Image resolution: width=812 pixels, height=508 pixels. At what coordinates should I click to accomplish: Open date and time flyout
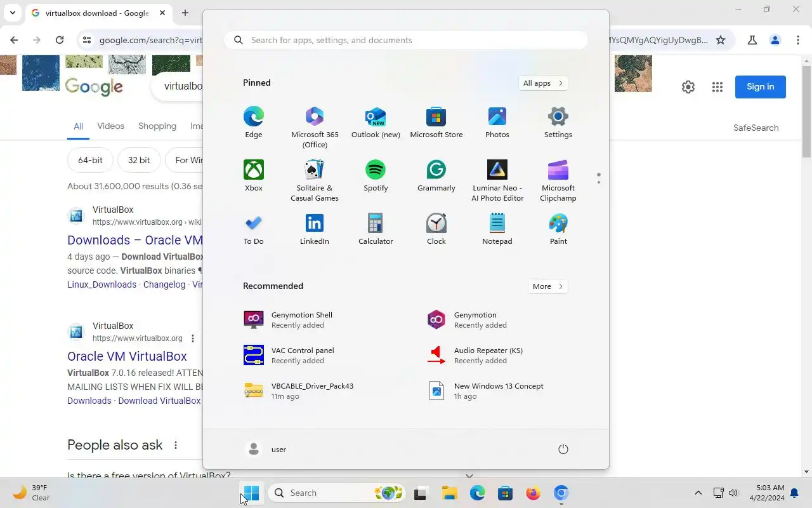(x=766, y=493)
